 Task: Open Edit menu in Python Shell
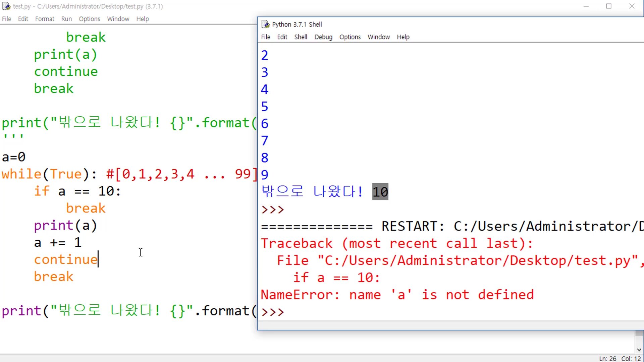(282, 37)
